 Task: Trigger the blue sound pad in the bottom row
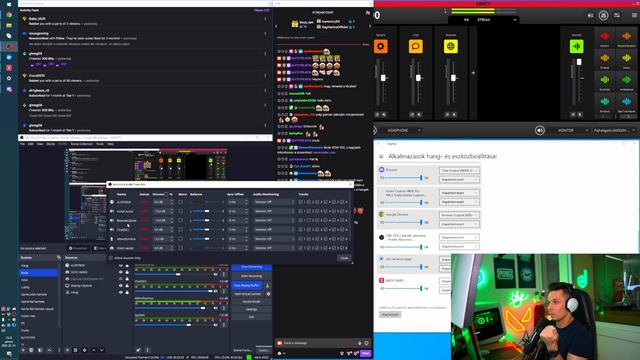point(627,101)
